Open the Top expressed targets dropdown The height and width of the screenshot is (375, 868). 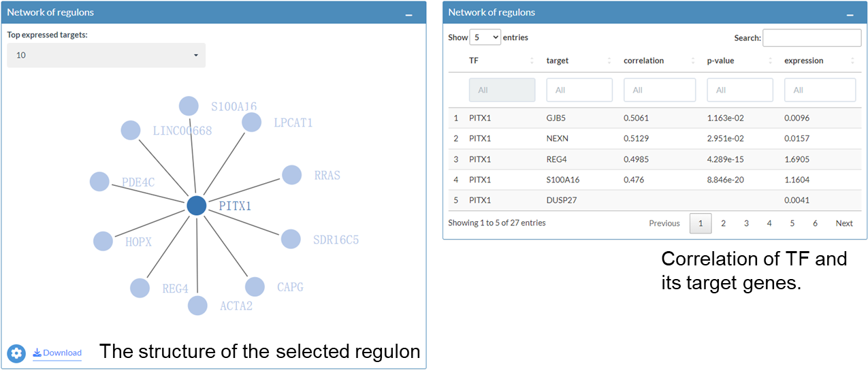[x=106, y=55]
